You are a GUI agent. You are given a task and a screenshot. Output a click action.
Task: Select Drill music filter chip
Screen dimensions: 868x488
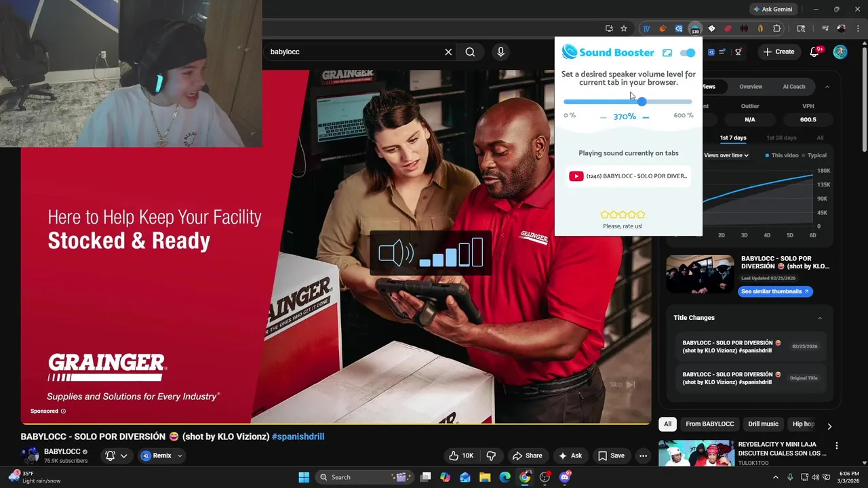763,424
